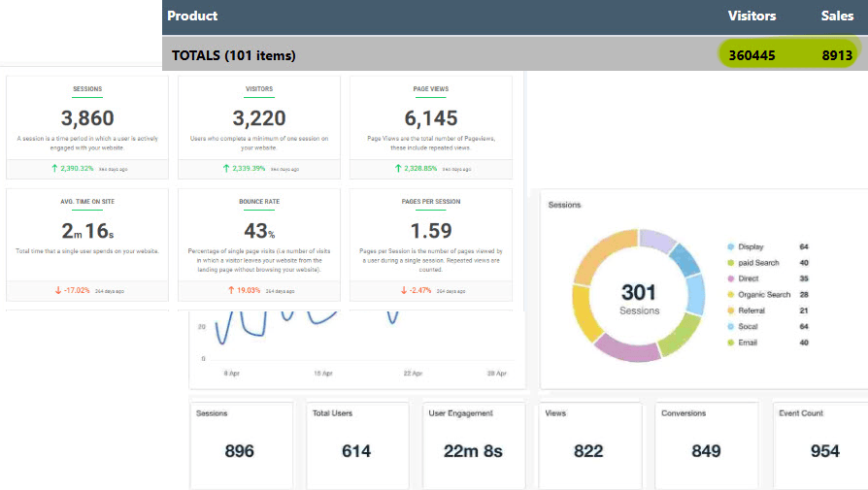Sort by the Sales column header

coord(837,16)
